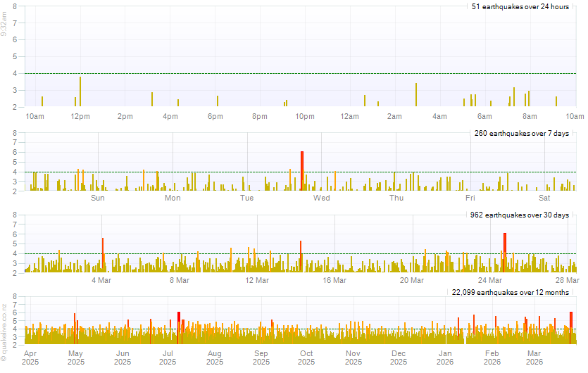This screenshot has width=588, height=373.
Task: Select the red bar at far right of 12-month chart
Action: (x=571, y=327)
